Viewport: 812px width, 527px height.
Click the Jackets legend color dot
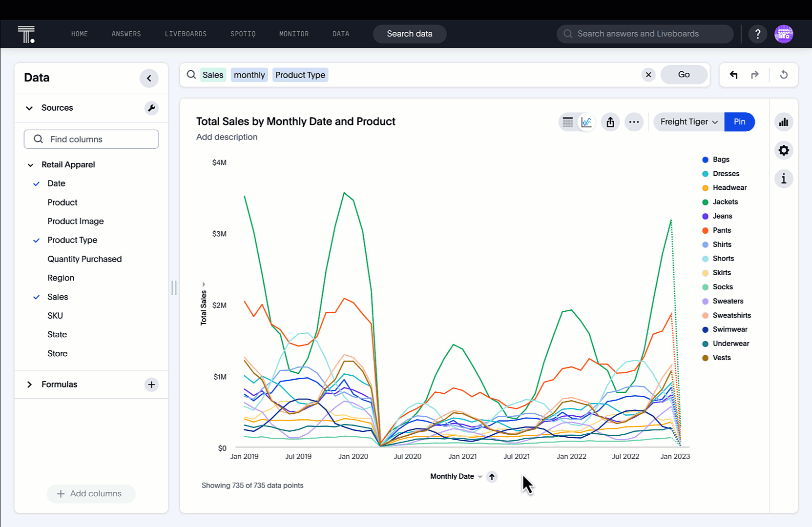tap(705, 202)
